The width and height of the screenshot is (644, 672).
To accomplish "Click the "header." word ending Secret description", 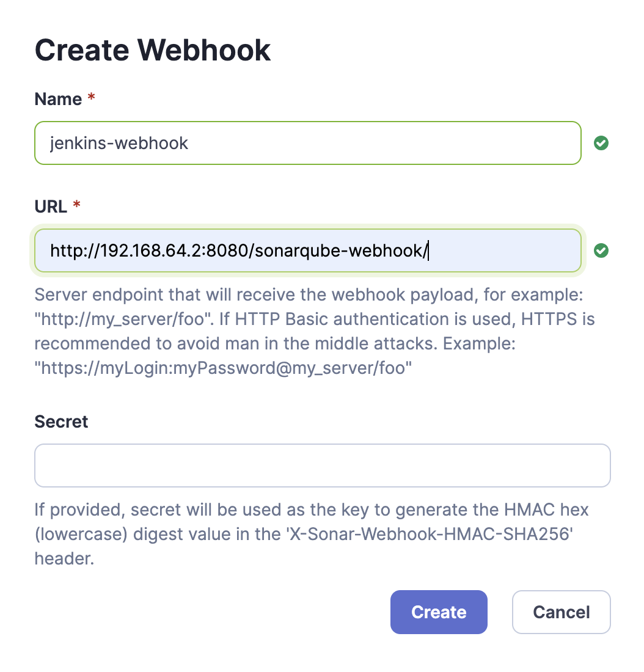I will tap(64, 558).
